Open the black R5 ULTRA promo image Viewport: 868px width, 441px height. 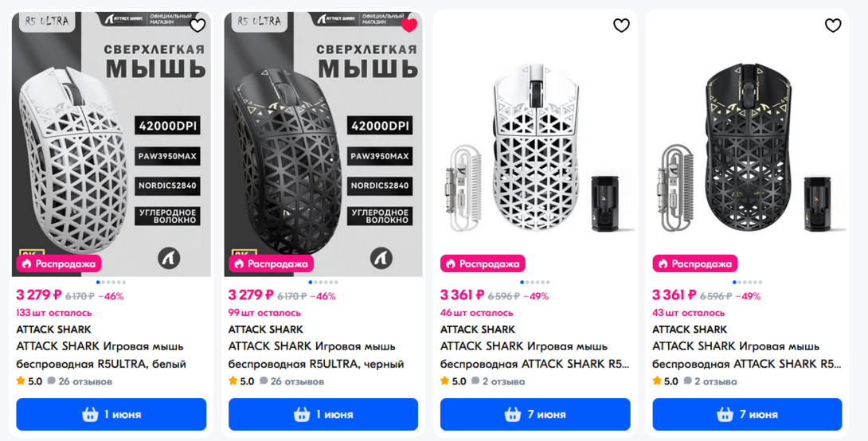click(323, 143)
